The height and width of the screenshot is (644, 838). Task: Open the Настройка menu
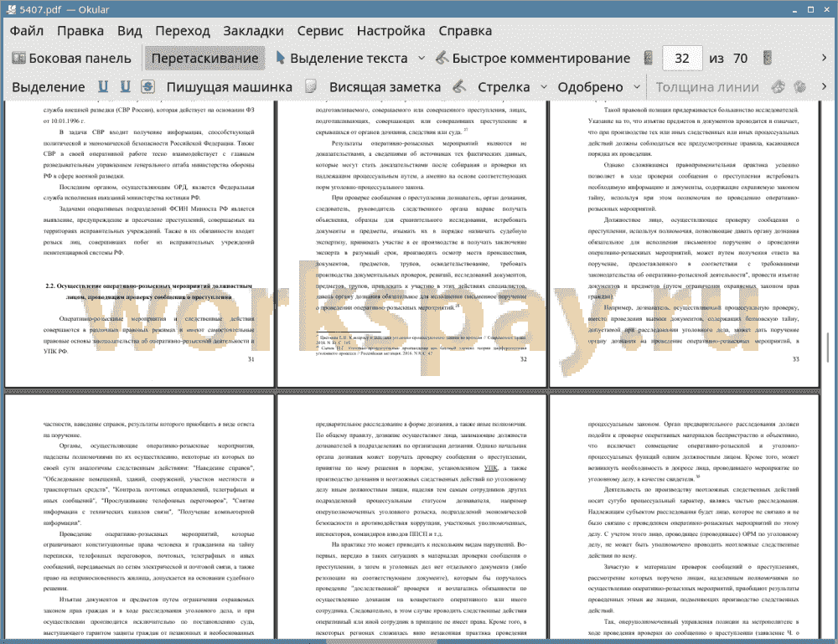point(391,31)
